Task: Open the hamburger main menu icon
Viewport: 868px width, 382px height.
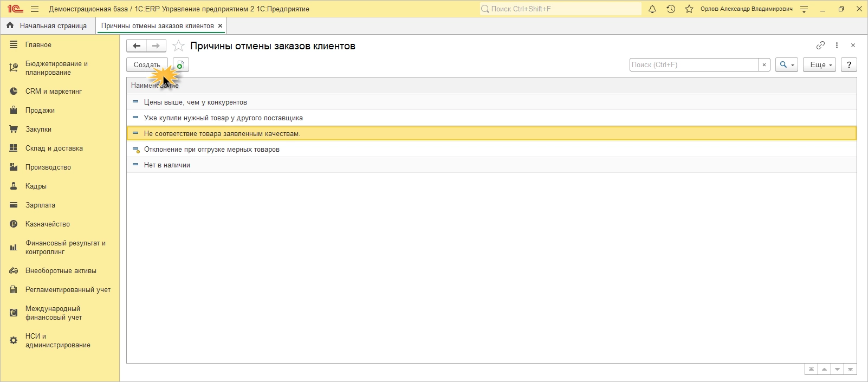Action: point(35,9)
